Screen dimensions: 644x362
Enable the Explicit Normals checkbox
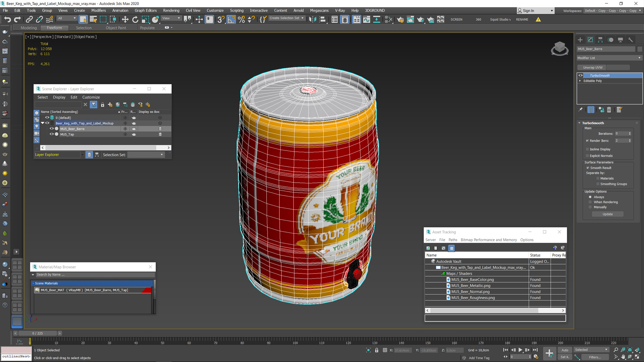[587, 156]
